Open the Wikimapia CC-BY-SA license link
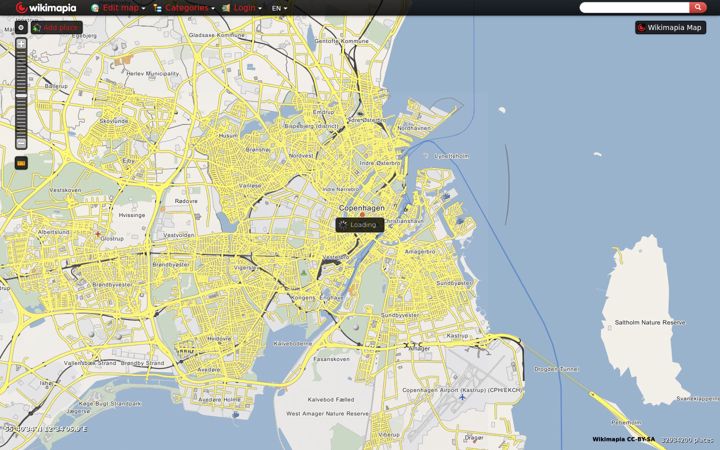The width and height of the screenshot is (720, 450). coord(624,439)
